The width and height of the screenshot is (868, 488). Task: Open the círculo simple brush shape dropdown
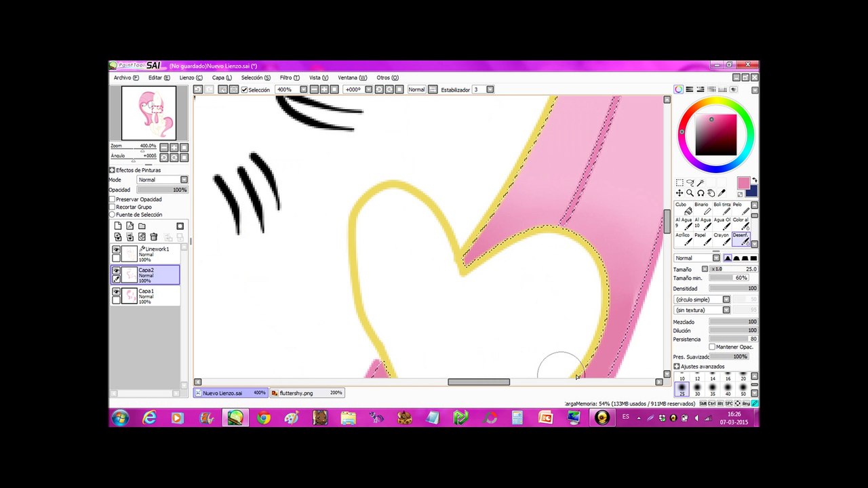702,300
